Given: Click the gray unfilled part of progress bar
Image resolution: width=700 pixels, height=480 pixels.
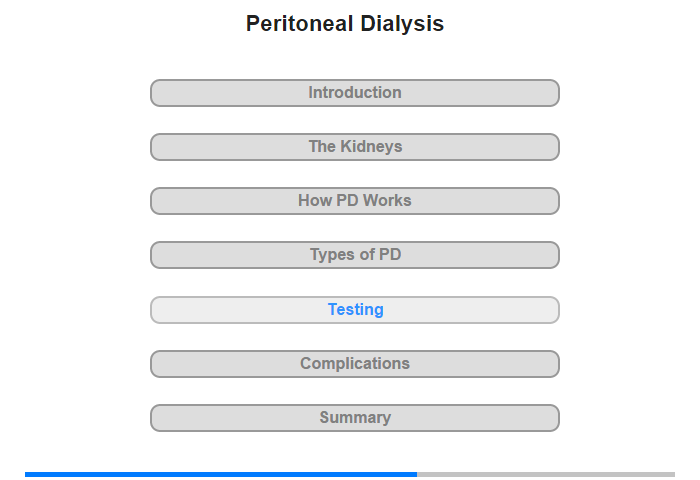Looking at the screenshot, I should pos(545,474).
